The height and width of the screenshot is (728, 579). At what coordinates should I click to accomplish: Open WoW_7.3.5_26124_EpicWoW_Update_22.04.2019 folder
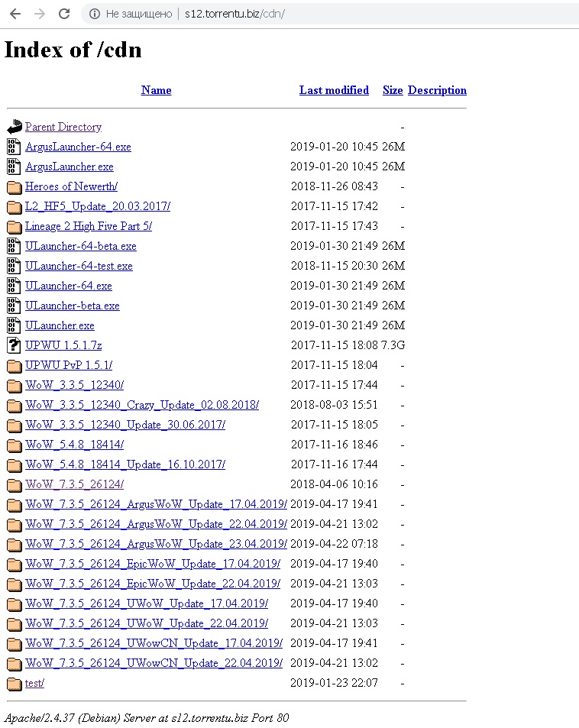click(153, 584)
